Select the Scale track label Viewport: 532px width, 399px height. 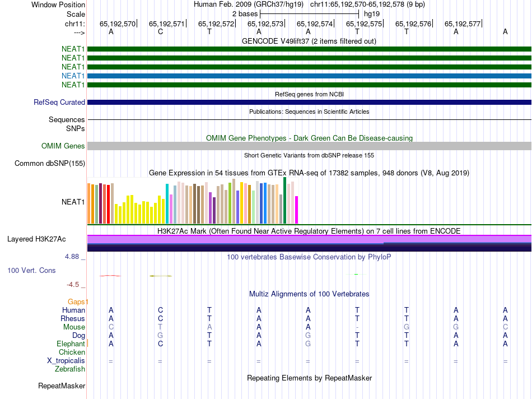point(76,14)
